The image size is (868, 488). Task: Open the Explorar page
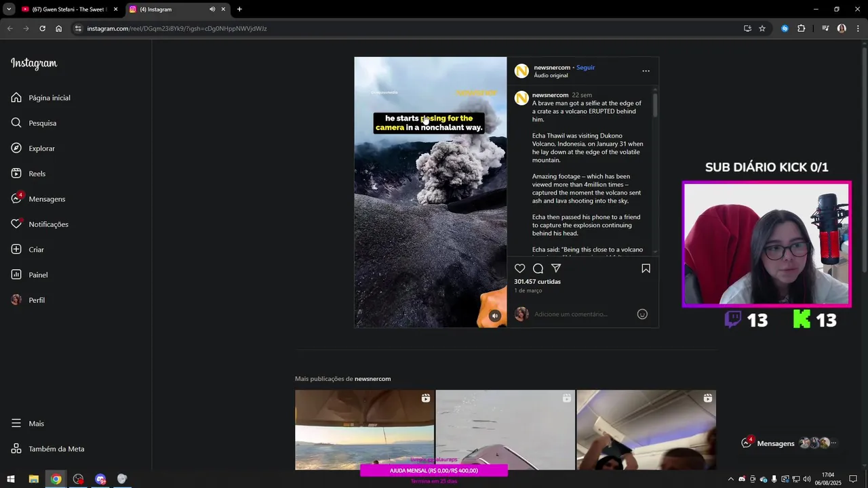click(x=33, y=148)
